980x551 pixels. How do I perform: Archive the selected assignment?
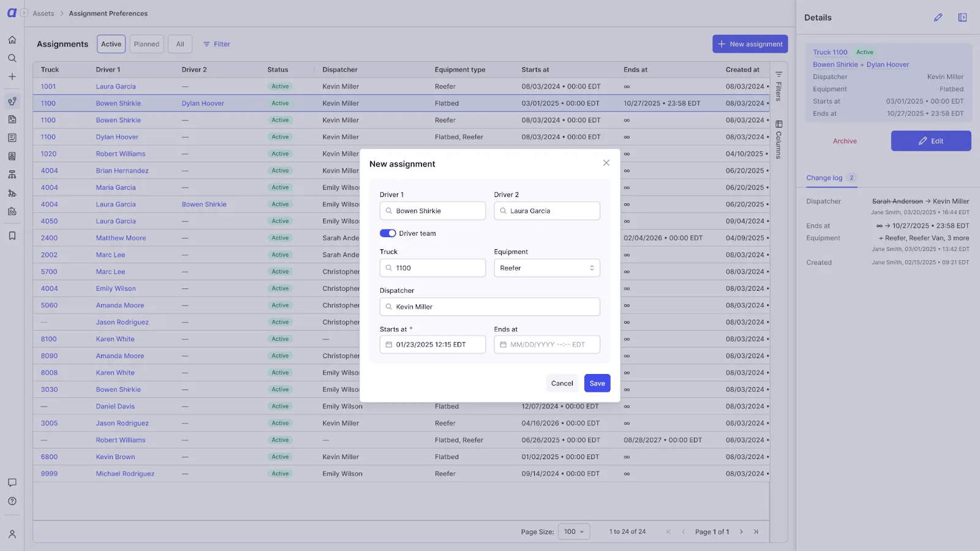coord(845,141)
